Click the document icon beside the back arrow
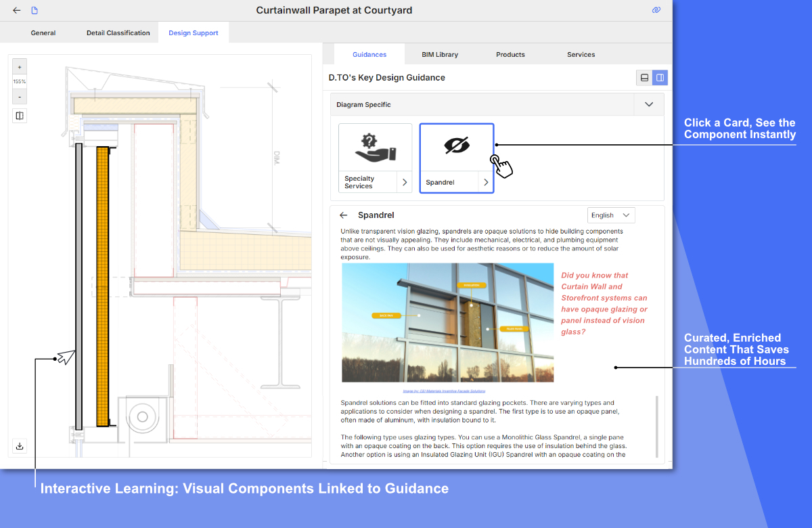The image size is (812, 528). tap(35, 10)
